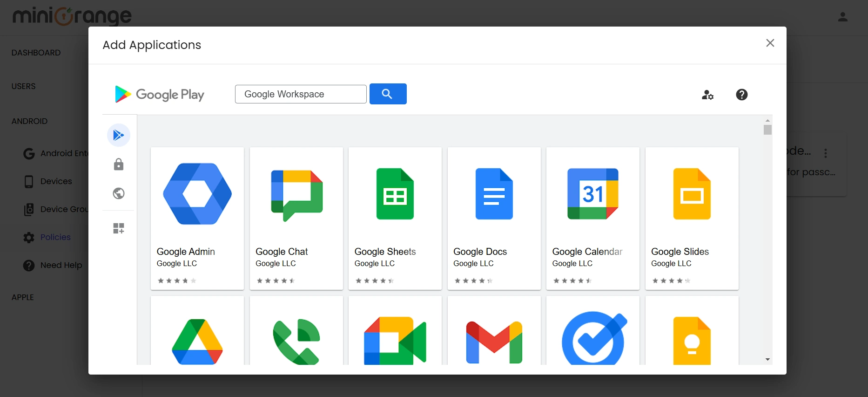Click the Google Chat title text

[282, 252]
